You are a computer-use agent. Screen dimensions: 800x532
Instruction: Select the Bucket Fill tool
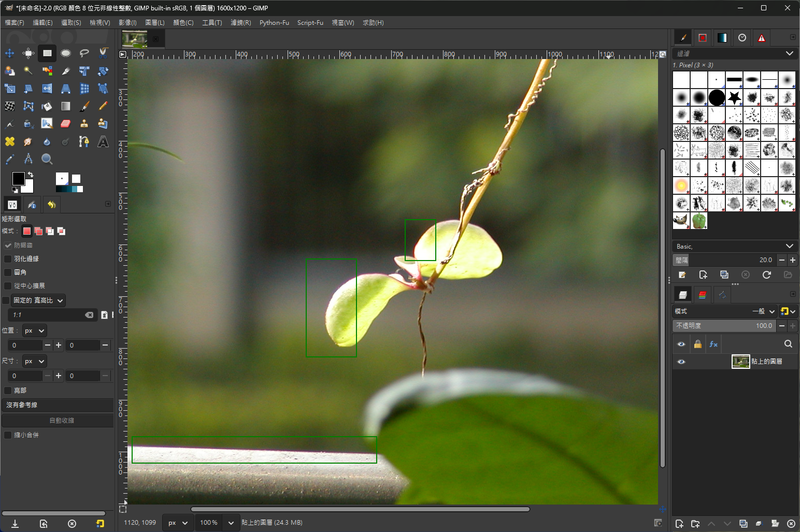[47, 106]
